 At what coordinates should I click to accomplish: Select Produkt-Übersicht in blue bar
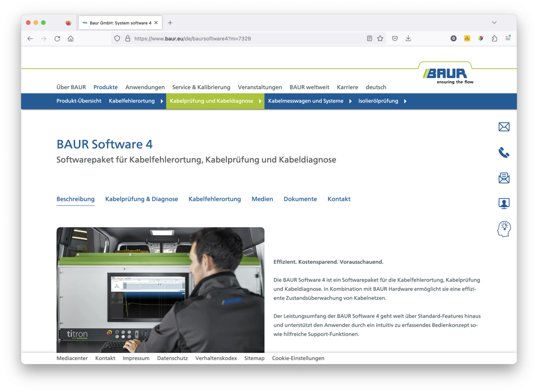click(x=79, y=101)
